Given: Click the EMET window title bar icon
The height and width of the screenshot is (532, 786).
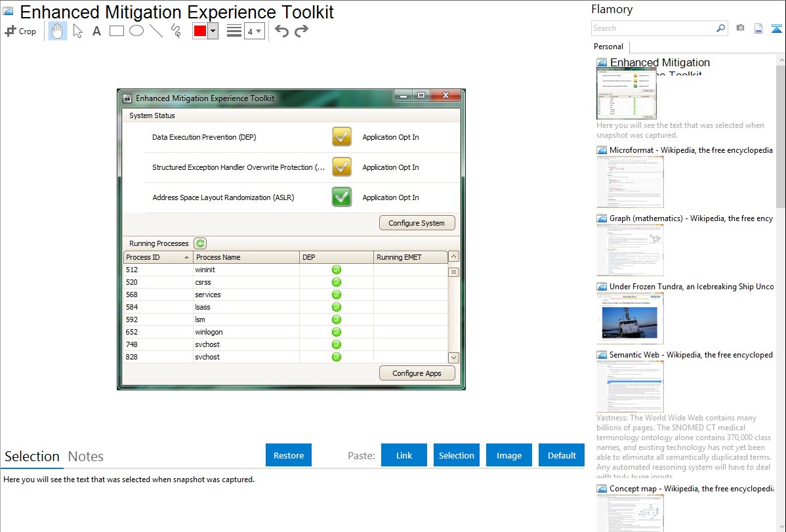Looking at the screenshot, I should (x=127, y=98).
